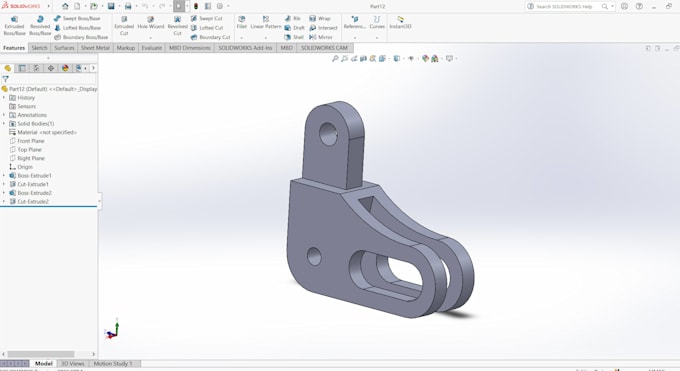Open the Curves tool
680x371 pixels.
coord(377,23)
